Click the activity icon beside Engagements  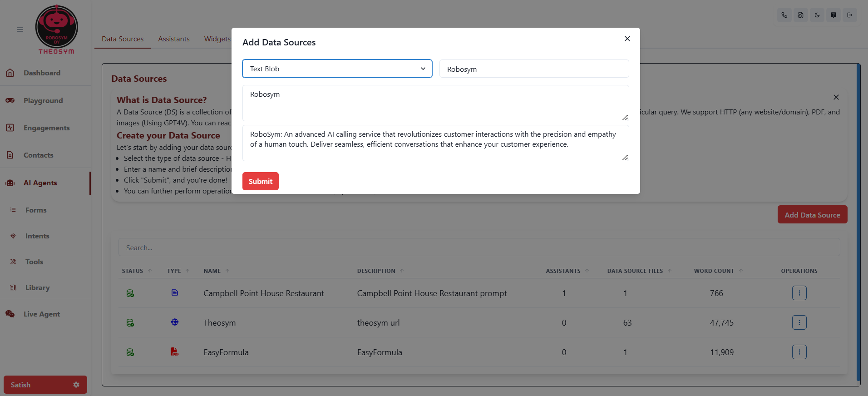[x=10, y=128]
